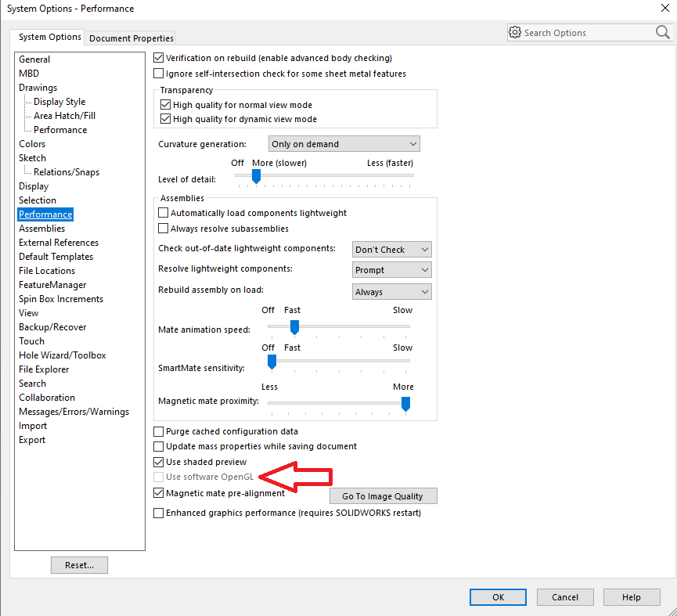Image resolution: width=677 pixels, height=616 pixels.
Task: Enable Automatically load components lightweight
Action: (x=163, y=213)
